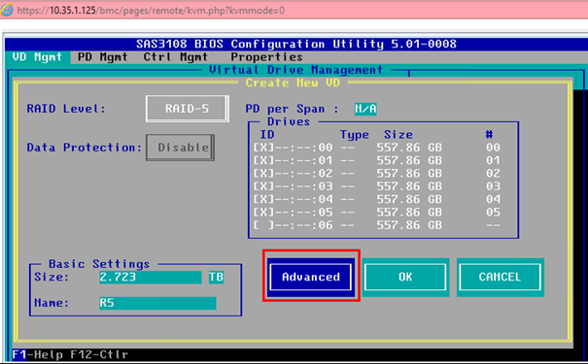Click the SAS3108 BIOS Configuration Utility title
588x364 pixels.
(296, 44)
